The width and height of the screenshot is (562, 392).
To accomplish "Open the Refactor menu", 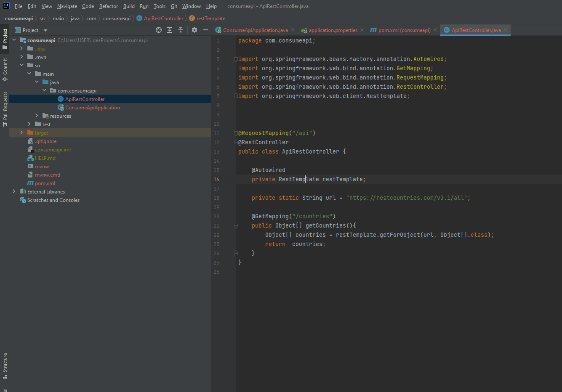I will pyautogui.click(x=108, y=6).
